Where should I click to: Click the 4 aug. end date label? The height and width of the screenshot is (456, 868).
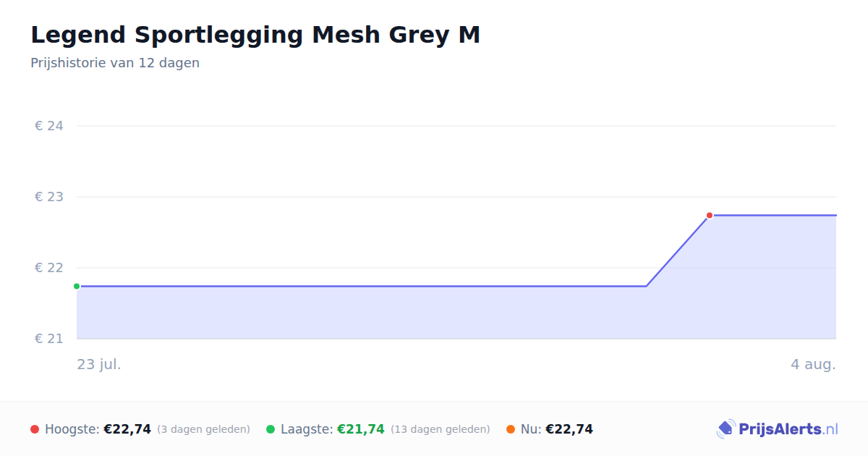[x=813, y=364]
